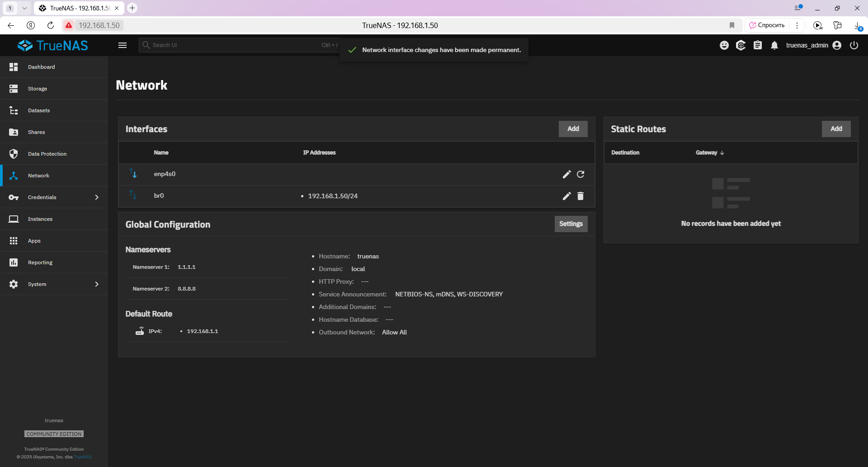The image size is (868, 467).
Task: Click the br0 link state arrows icon
Action: (133, 195)
